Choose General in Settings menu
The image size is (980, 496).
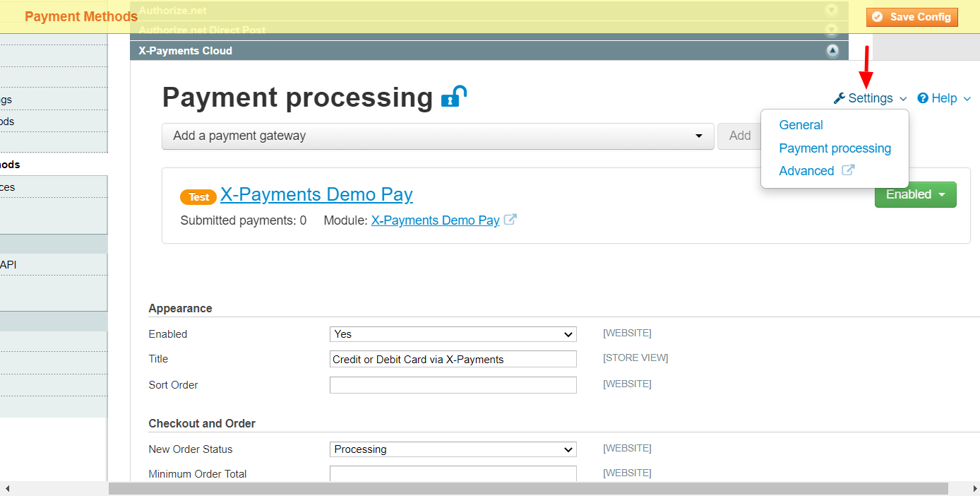[x=801, y=125]
